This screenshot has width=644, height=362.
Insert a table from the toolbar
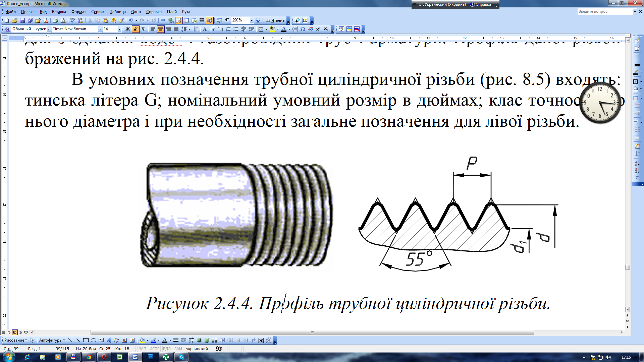pyautogui.click(x=186, y=20)
